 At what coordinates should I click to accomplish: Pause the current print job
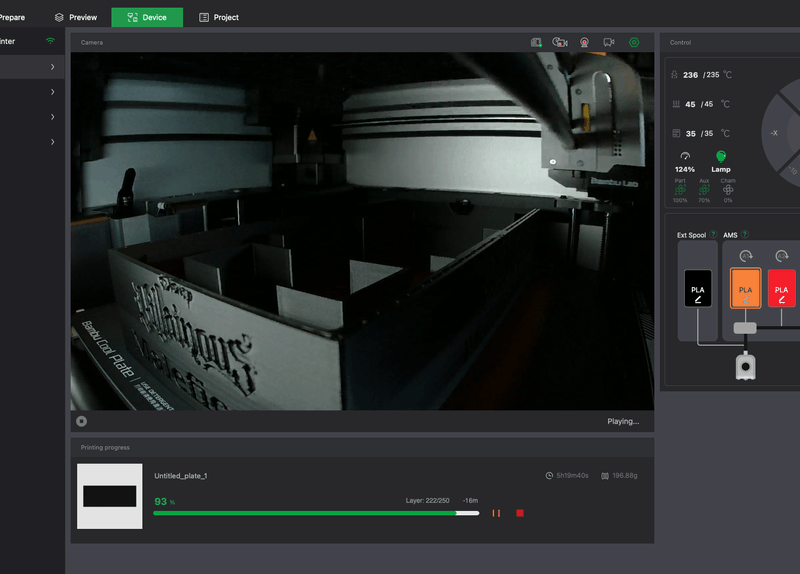point(496,513)
